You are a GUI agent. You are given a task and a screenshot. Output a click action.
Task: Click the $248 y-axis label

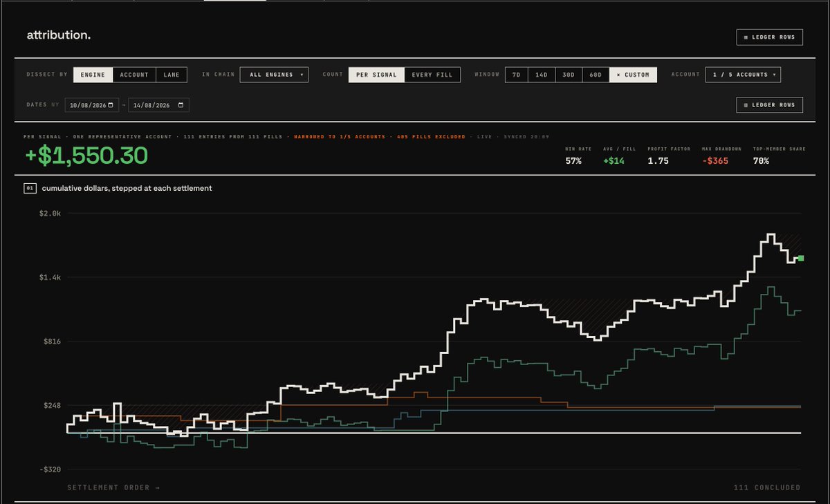52,406
